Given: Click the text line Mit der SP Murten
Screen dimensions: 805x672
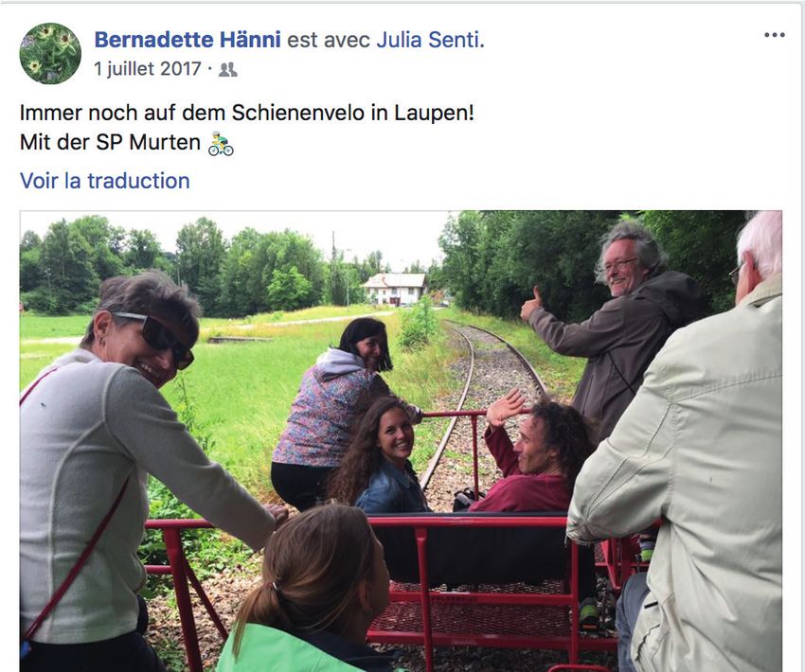Looking at the screenshot, I should click(x=110, y=143).
